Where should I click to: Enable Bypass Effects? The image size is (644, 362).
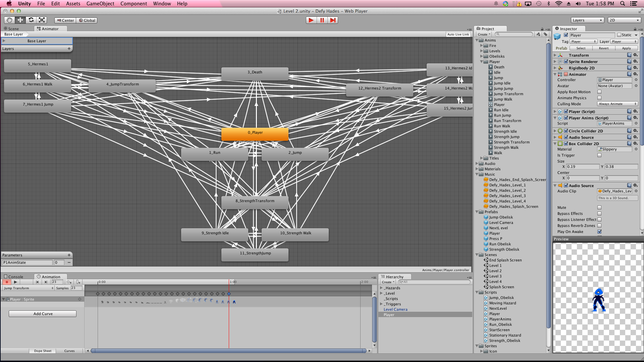599,214
